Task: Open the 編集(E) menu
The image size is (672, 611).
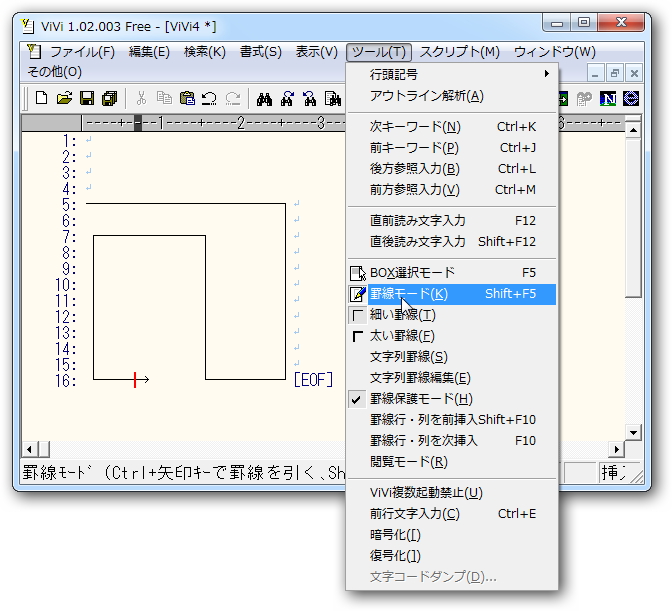Action: coord(149,52)
